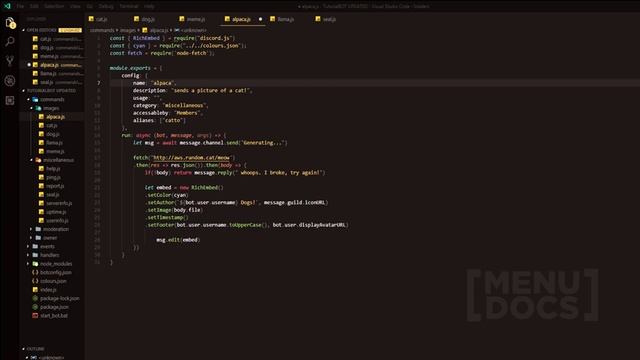Screen dimensions: 640x360
Task: Open the Source Control view
Action: pos(10,61)
